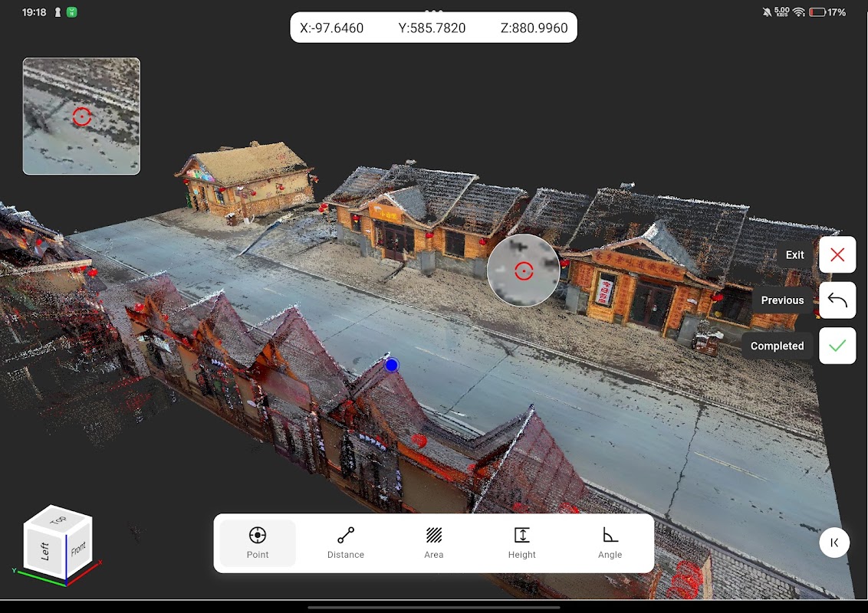Switch to the Distance measurement tool
This screenshot has width=868, height=613.
click(346, 543)
